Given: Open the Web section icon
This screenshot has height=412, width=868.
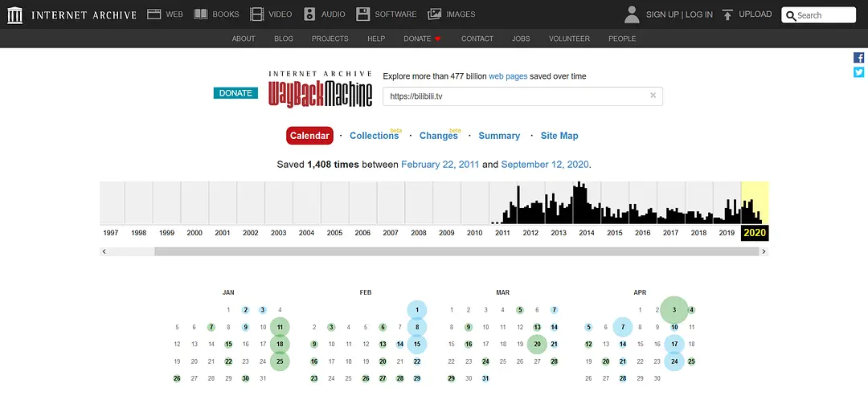Looking at the screenshot, I should coord(154,14).
